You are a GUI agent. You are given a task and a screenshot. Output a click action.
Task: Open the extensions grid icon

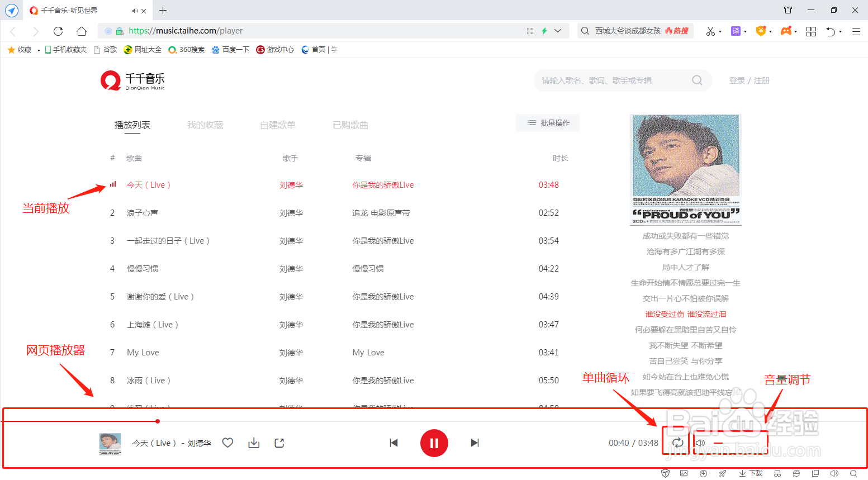(x=811, y=31)
